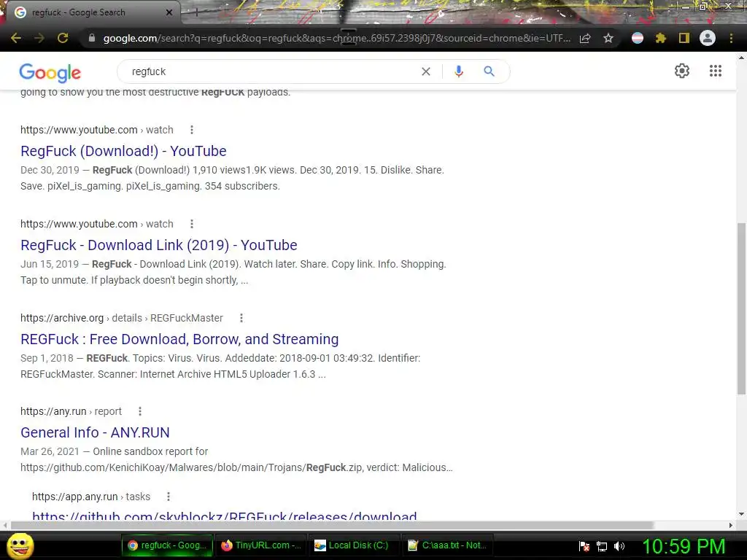Bookmark this page with the star icon
Screen dimensions: 747x560
(608, 38)
